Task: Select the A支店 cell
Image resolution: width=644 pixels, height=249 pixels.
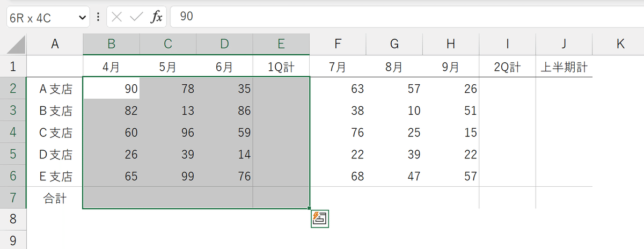Action: pos(55,89)
